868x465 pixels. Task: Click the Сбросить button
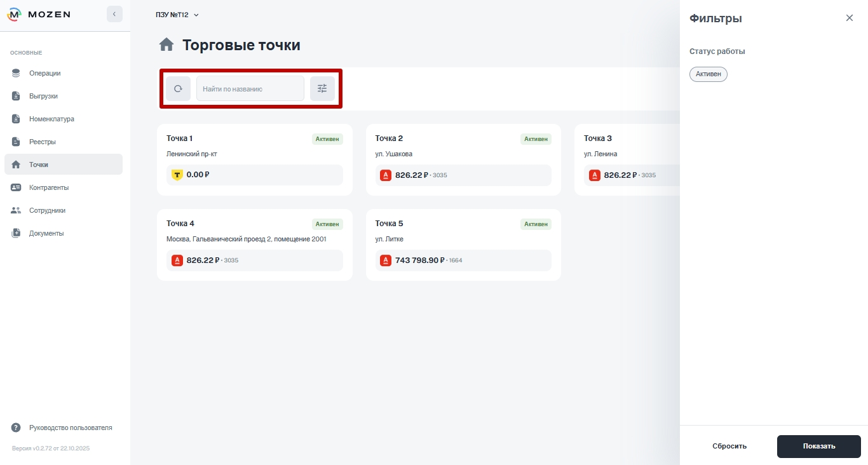coord(729,447)
